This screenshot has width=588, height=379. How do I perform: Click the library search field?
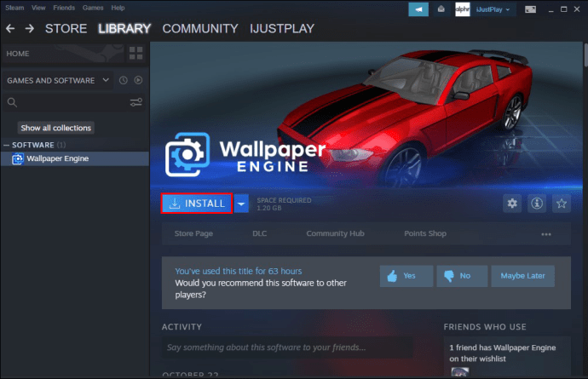coord(75,102)
